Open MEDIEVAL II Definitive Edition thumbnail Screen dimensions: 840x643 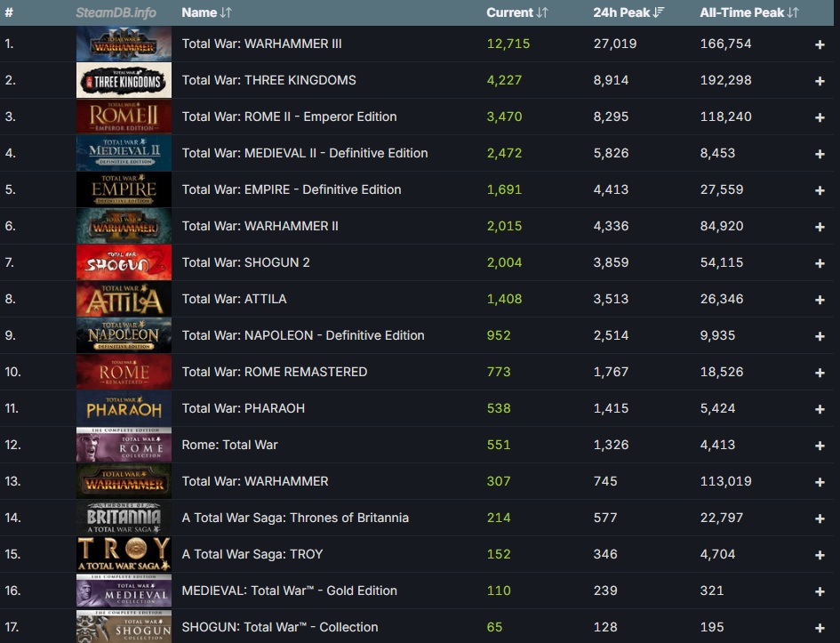click(124, 153)
